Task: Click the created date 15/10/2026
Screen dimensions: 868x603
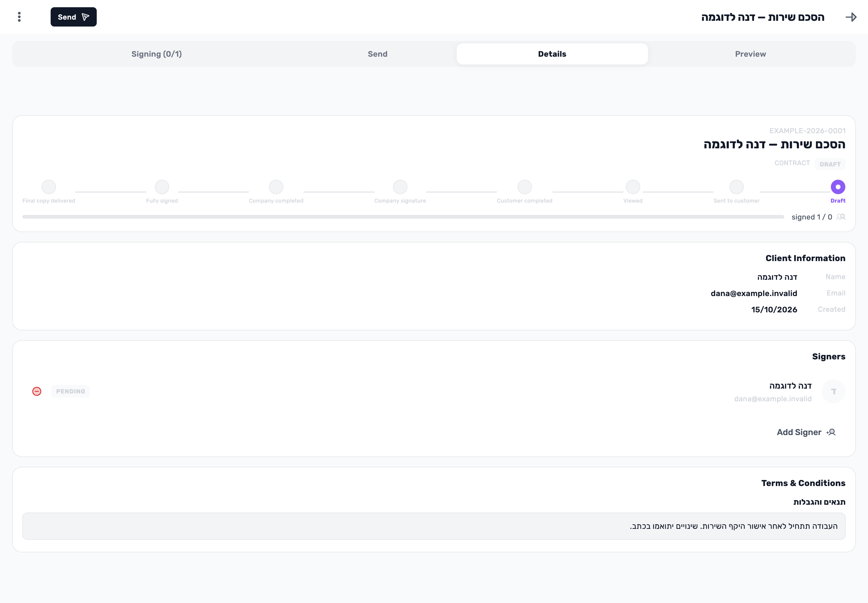Action: (x=774, y=309)
